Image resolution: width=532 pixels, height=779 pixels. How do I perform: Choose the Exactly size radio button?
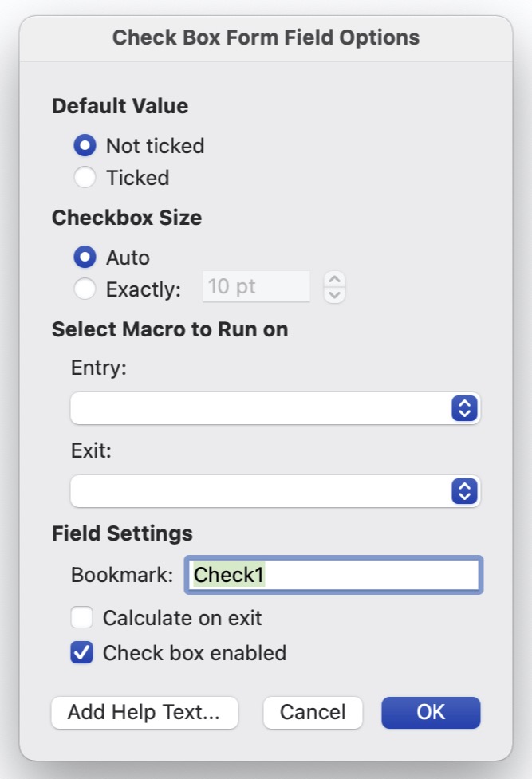point(85,289)
